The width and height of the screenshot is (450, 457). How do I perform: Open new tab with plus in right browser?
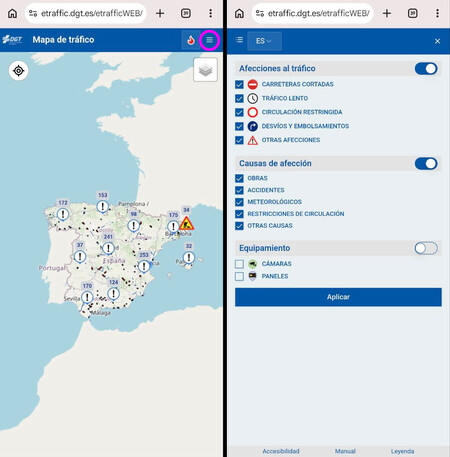click(387, 13)
